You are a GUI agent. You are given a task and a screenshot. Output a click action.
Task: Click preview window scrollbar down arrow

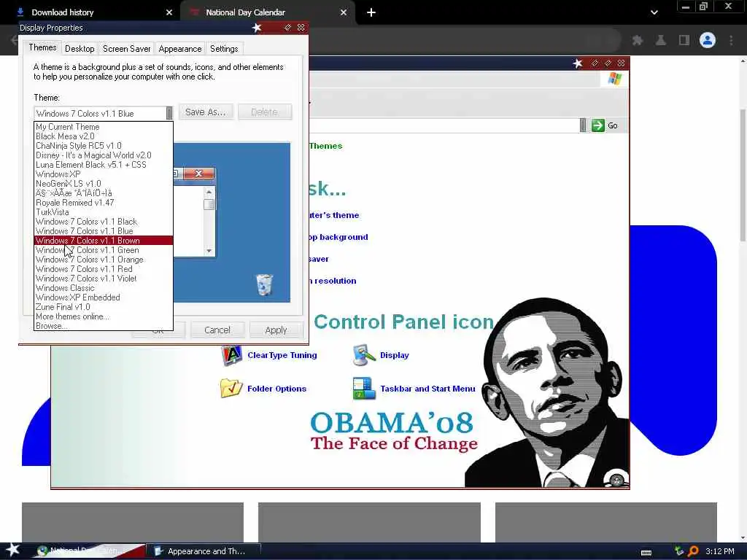209,251
